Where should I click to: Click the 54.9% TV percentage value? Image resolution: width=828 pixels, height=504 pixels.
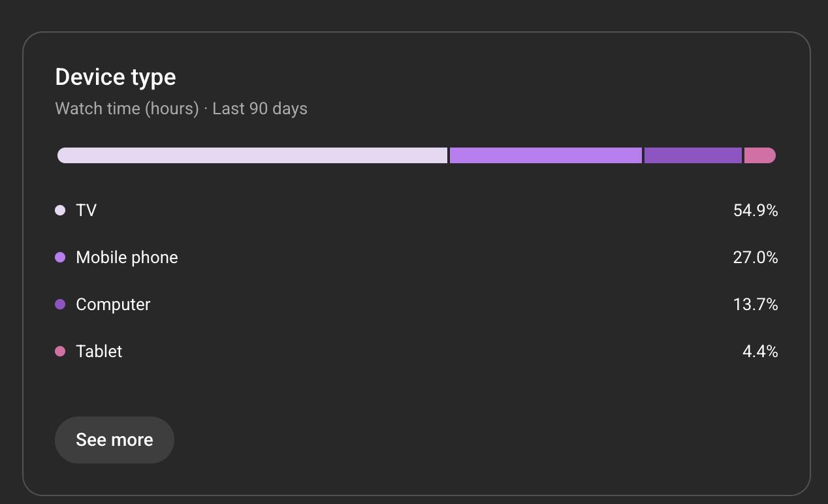click(756, 210)
